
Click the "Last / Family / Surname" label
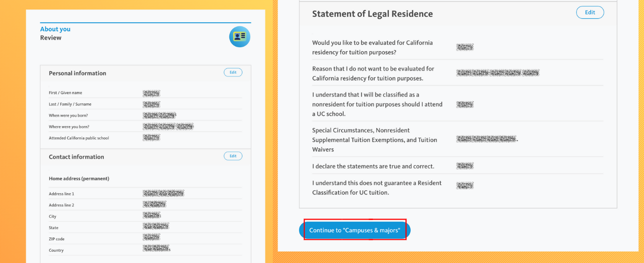tap(70, 104)
